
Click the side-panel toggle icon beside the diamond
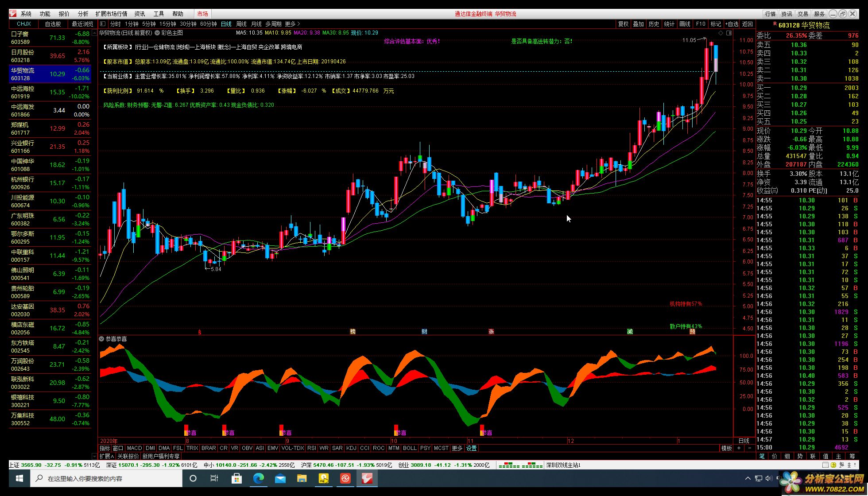[729, 33]
